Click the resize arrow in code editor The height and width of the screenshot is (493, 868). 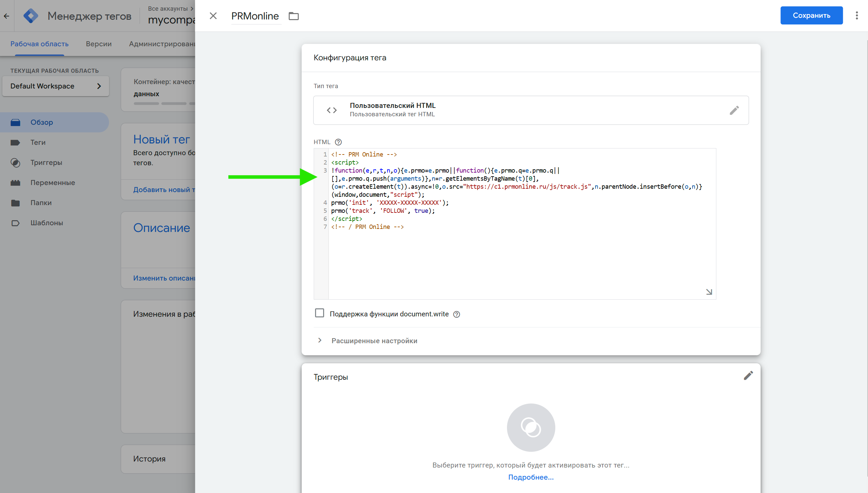click(x=709, y=292)
